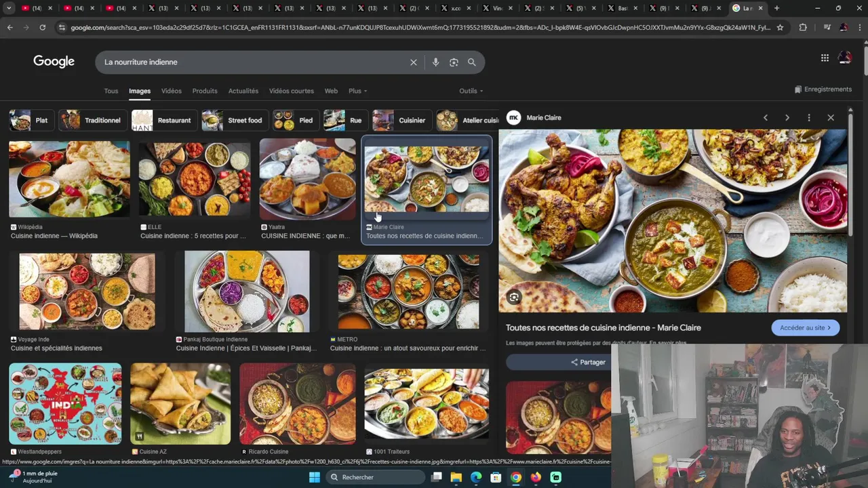This screenshot has height=488, width=868.
Task: Expand the Plus dropdown menu
Action: 357,91
